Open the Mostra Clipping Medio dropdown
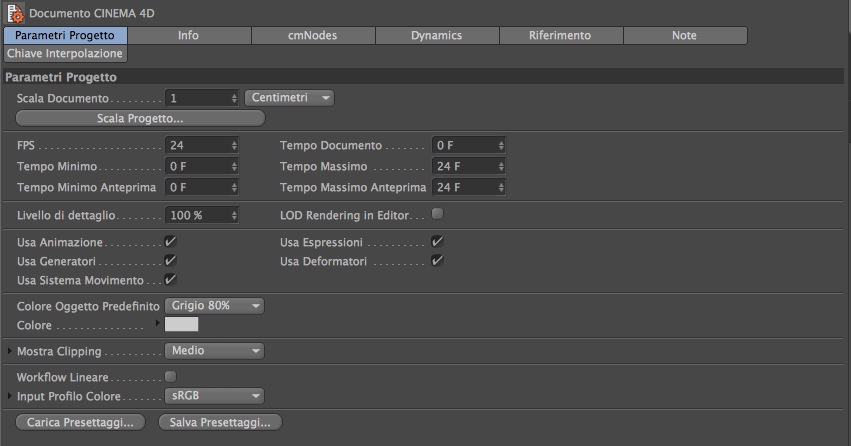The width and height of the screenshot is (851, 446). click(214, 351)
